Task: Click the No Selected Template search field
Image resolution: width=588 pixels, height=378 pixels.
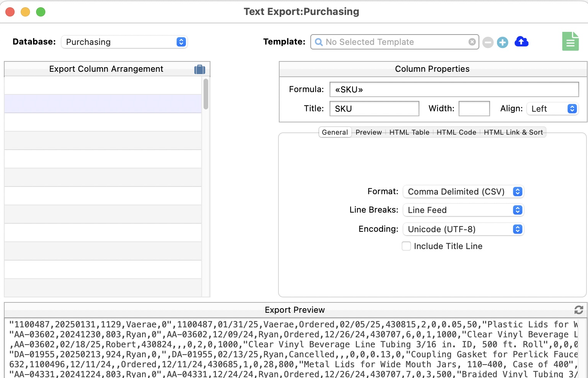Action: coord(394,42)
